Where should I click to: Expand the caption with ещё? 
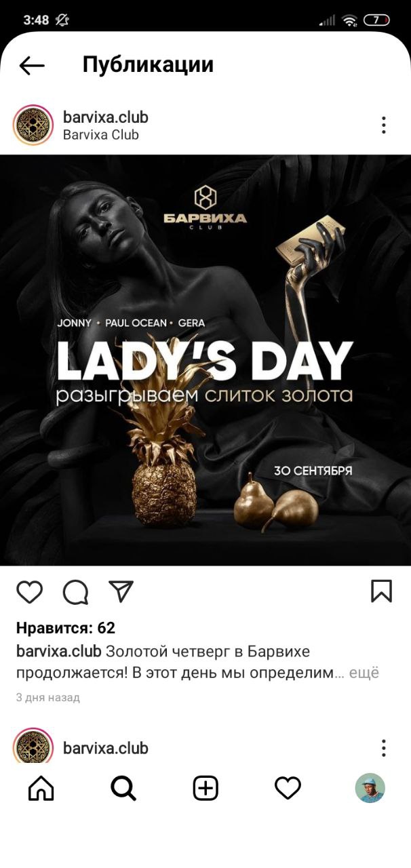click(364, 673)
